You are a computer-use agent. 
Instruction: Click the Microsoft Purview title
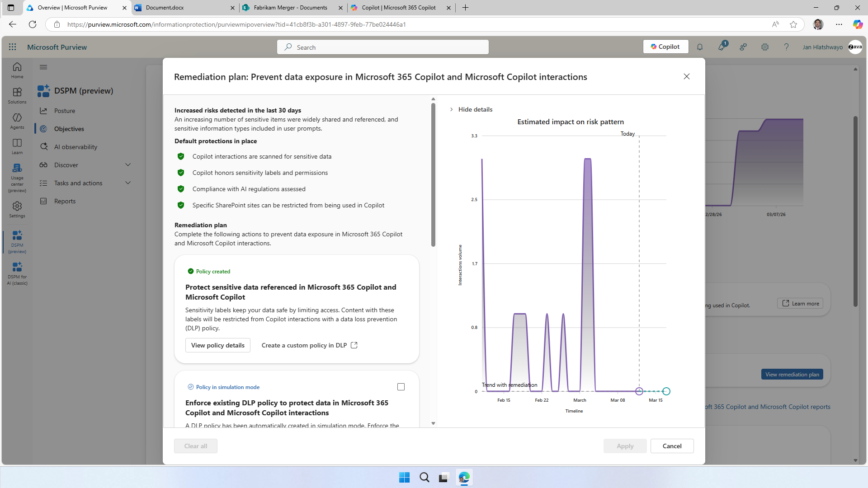[57, 47]
